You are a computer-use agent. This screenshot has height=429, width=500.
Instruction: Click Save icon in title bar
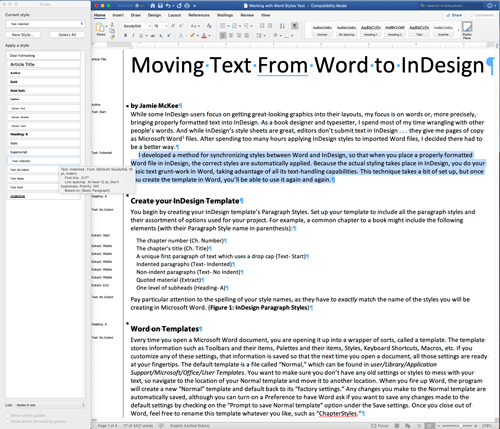click(x=161, y=6)
